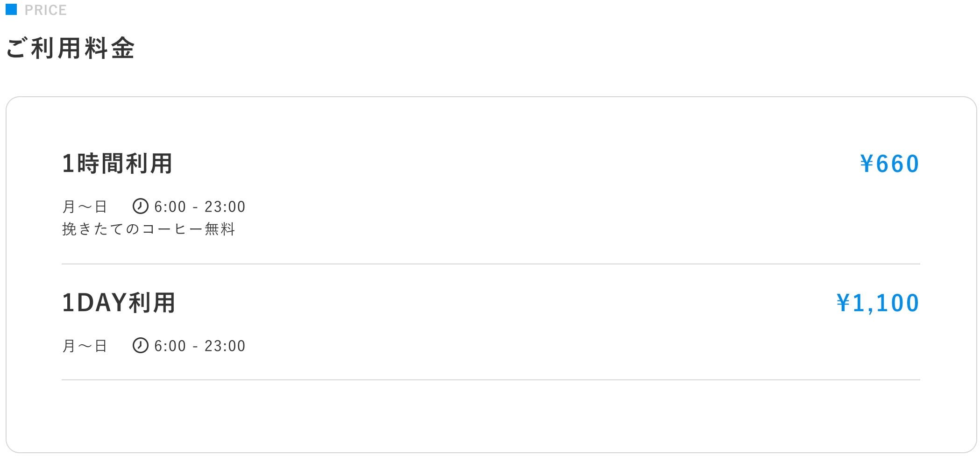Click 6:00 - 23:00 hours for 1時間利用
This screenshot has width=980, height=456.
click(x=199, y=207)
